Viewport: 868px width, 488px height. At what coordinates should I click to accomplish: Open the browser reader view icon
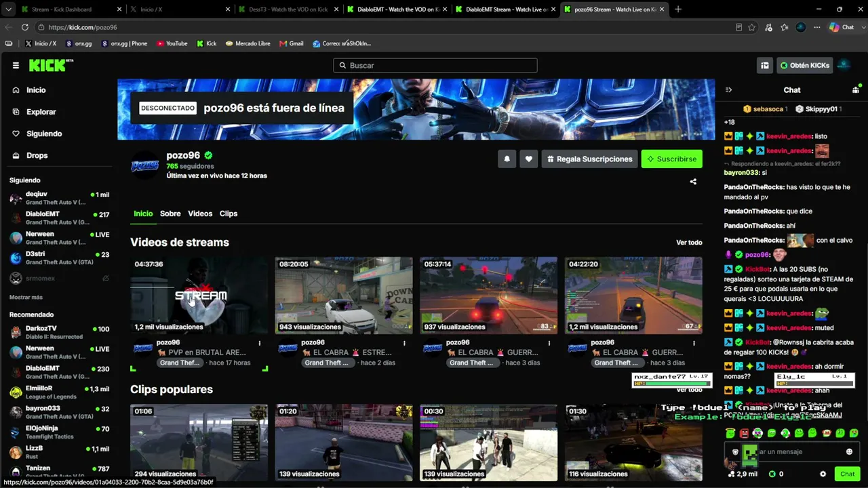(738, 27)
